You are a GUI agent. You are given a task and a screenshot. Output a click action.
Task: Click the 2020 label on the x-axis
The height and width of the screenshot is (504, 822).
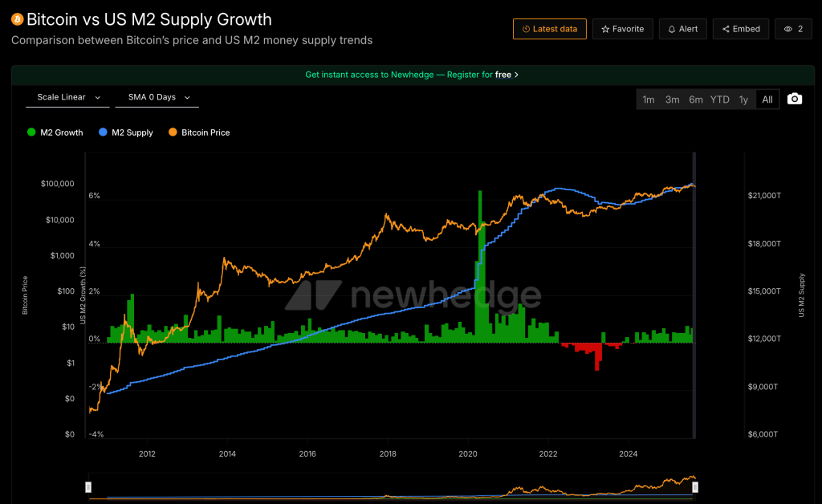(467, 454)
